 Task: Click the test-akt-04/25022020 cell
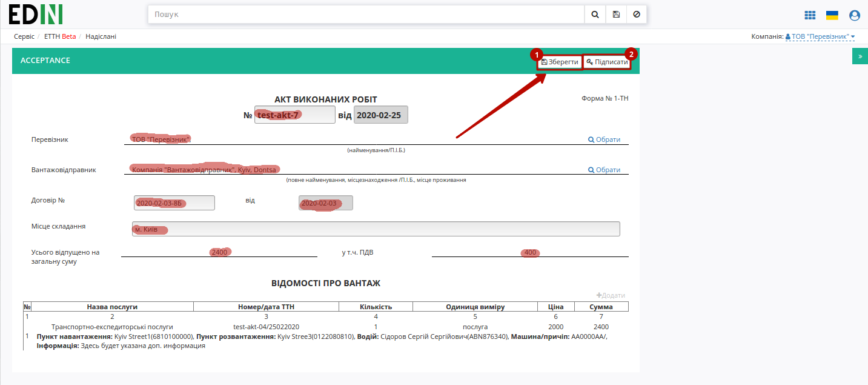(x=266, y=327)
